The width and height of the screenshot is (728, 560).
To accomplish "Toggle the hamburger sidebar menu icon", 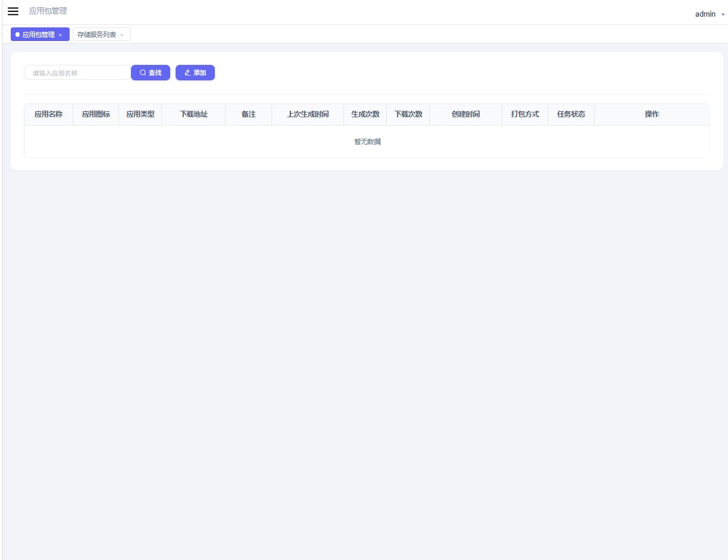I will tap(13, 11).
